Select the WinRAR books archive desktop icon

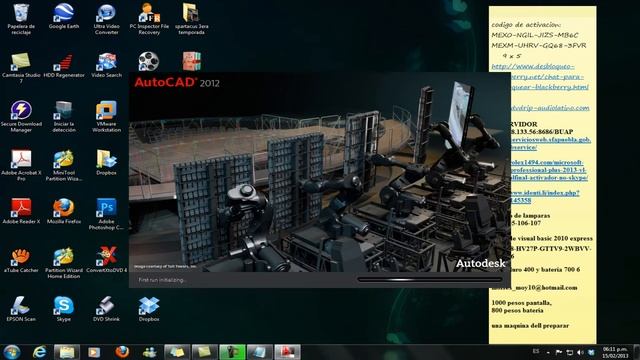coord(191,61)
